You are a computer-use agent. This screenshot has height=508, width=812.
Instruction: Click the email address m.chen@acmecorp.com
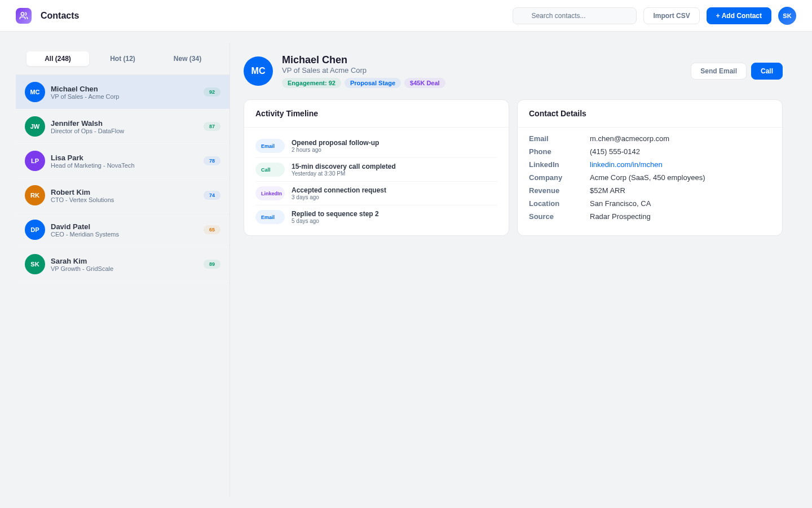(629, 139)
